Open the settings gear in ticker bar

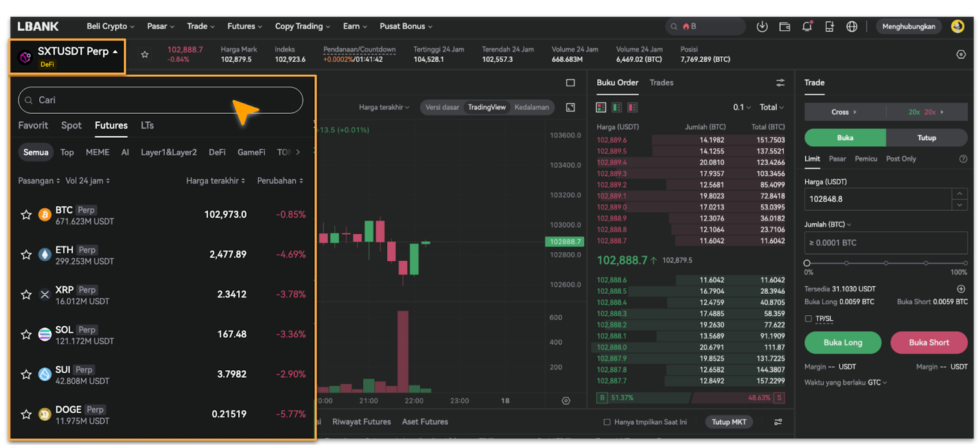pos(961,54)
